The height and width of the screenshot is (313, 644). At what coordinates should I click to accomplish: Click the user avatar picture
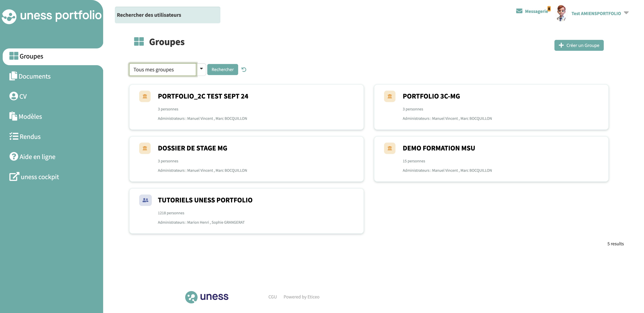click(x=561, y=13)
